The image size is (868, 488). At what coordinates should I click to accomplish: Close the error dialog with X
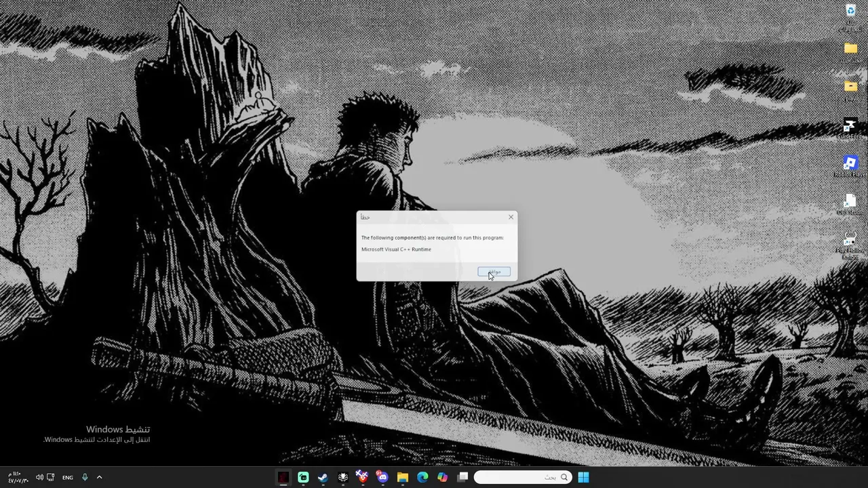[x=511, y=217]
